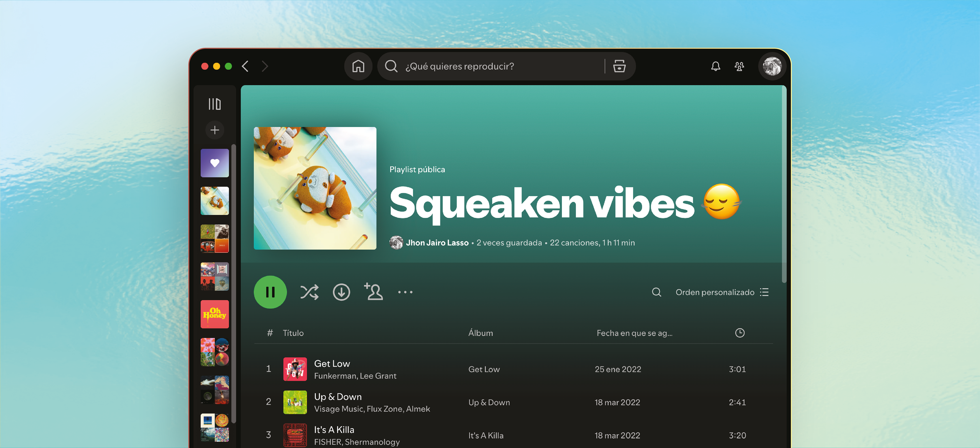Click the main content vertical scrollbar
Viewport: 980px width, 448px height.
tap(784, 184)
